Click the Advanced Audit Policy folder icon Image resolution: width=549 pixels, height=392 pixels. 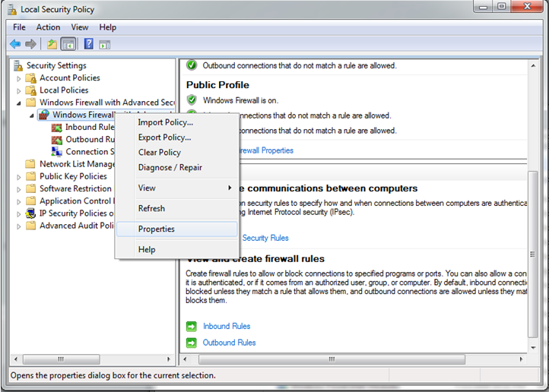pos(31,226)
